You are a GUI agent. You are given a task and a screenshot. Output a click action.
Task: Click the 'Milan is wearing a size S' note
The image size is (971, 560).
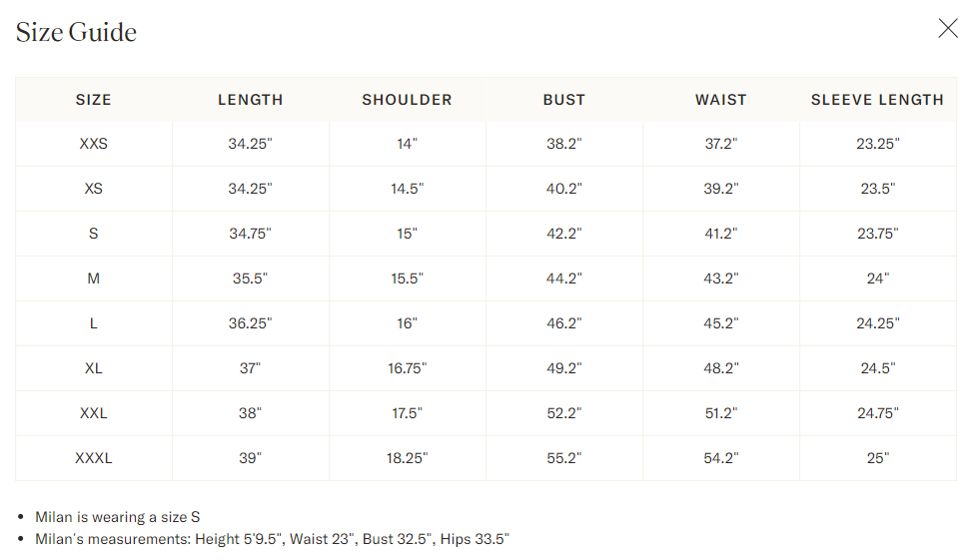pyautogui.click(x=118, y=517)
